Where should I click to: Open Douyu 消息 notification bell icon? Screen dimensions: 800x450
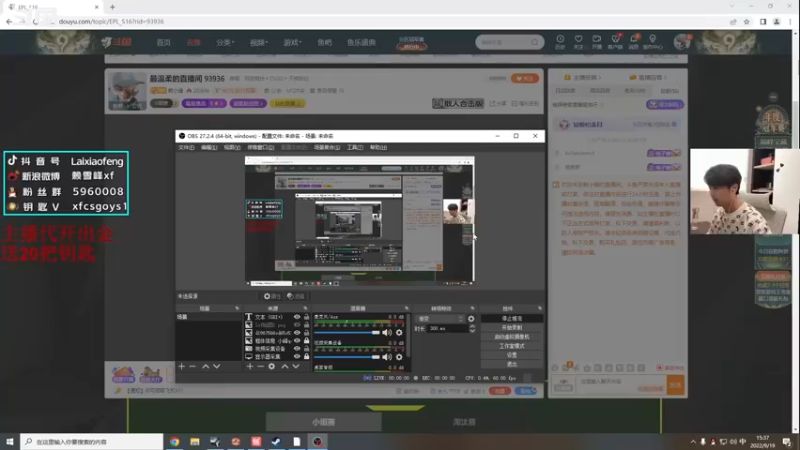[634, 42]
